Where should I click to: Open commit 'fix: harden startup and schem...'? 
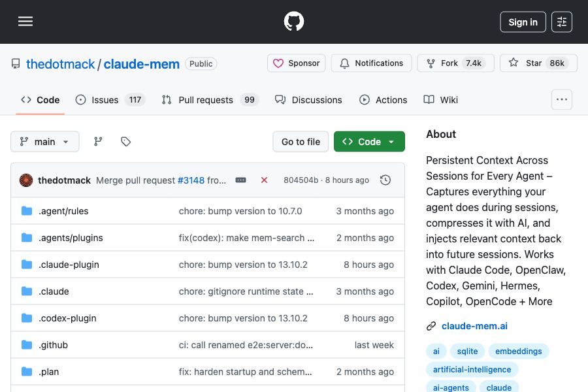pos(245,372)
